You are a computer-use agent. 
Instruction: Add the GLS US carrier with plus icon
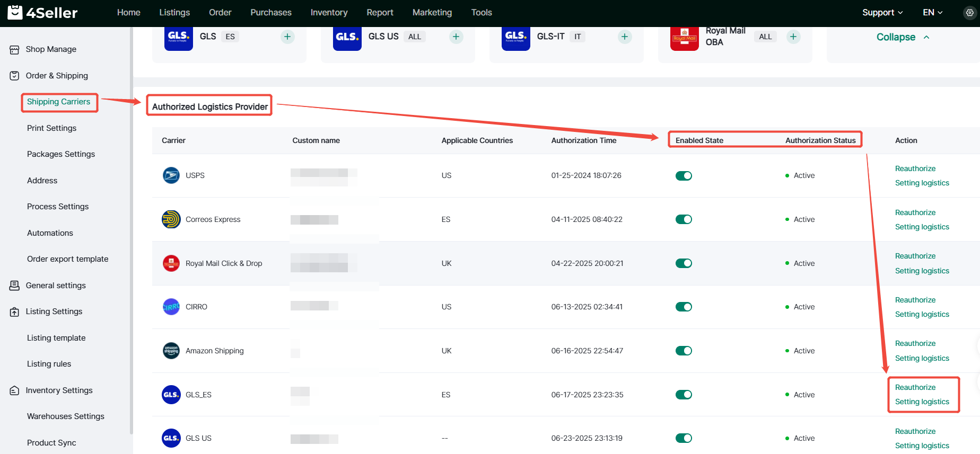[456, 37]
